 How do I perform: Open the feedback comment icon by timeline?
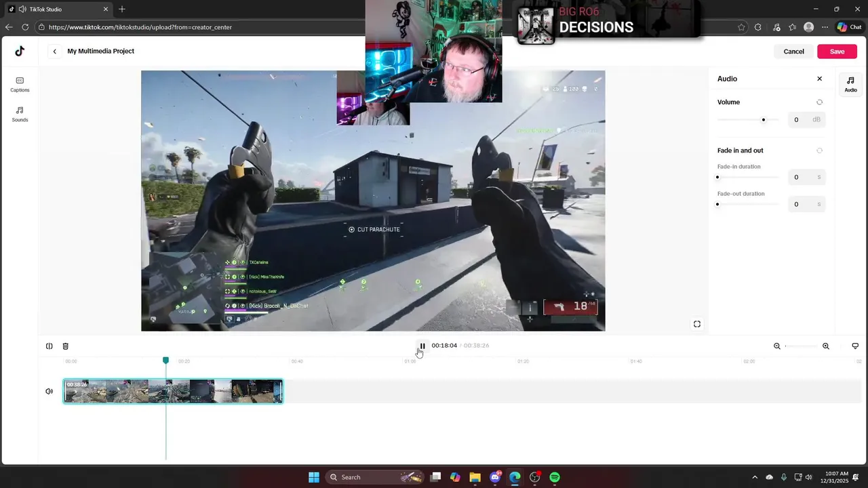click(855, 346)
